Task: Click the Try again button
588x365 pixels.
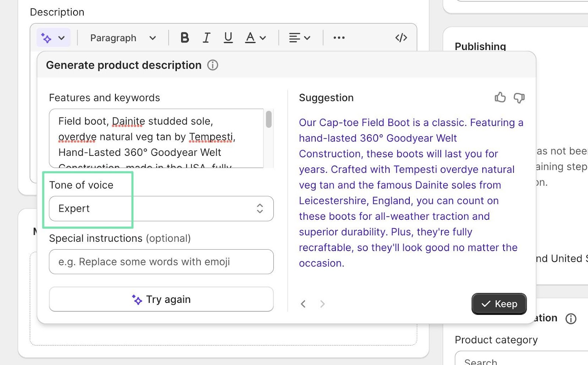Action: [161, 299]
